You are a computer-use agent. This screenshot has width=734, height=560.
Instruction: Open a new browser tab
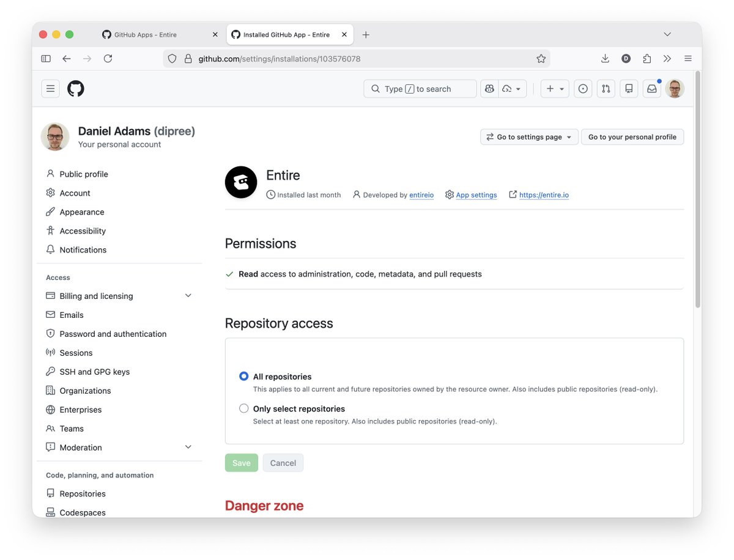(366, 35)
